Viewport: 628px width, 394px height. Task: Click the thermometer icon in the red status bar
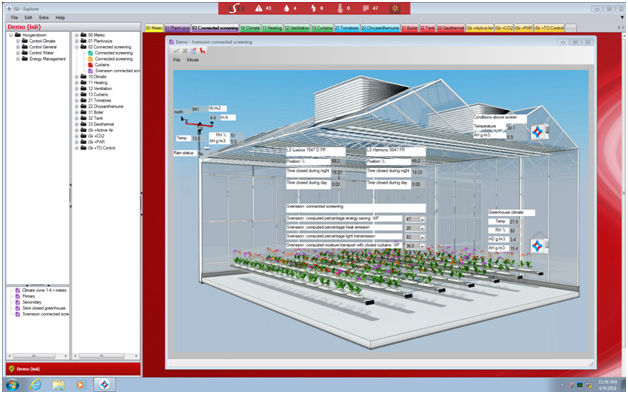340,8
